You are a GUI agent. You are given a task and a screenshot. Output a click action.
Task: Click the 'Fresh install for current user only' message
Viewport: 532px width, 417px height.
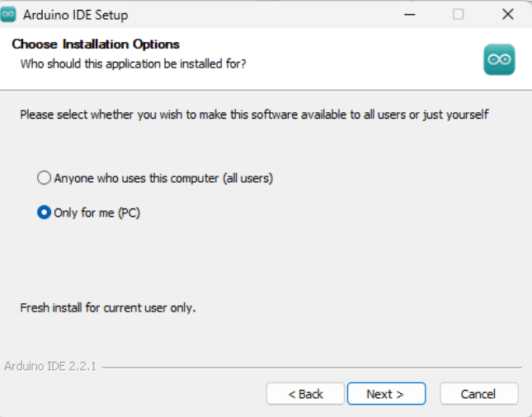click(x=107, y=308)
